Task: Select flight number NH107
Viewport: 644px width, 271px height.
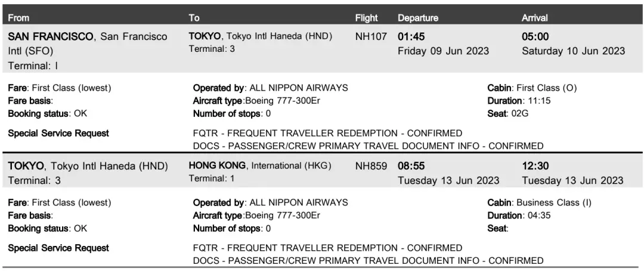Action: tap(371, 36)
